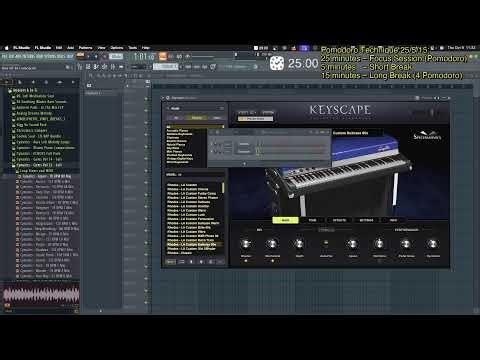Open the Apple menu
The image size is (480, 360).
click(x=6, y=48)
